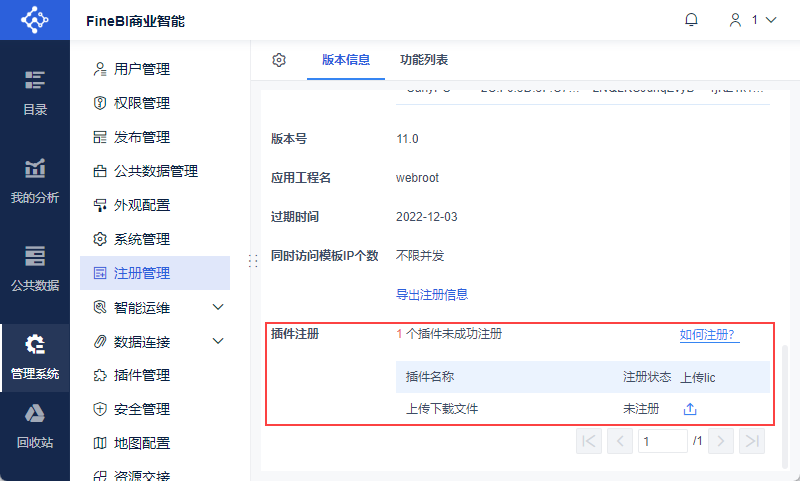The height and width of the screenshot is (481, 800).
Task: Click the page number input field
Action: coord(663,441)
